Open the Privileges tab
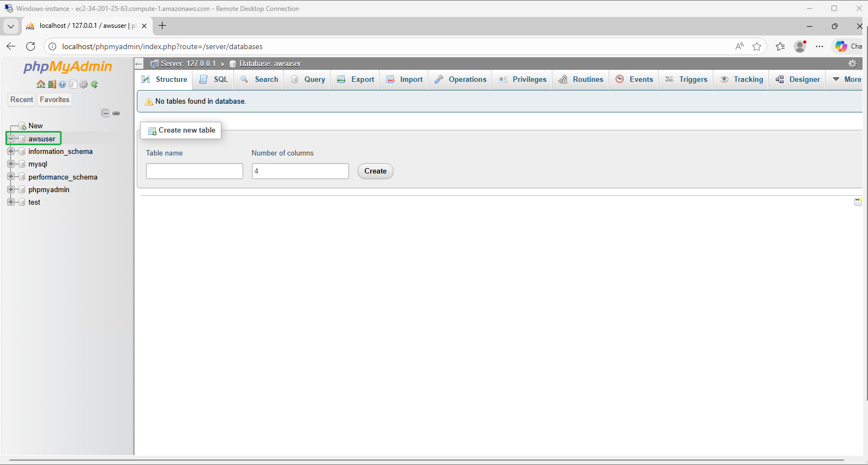868x465 pixels. pyautogui.click(x=522, y=79)
